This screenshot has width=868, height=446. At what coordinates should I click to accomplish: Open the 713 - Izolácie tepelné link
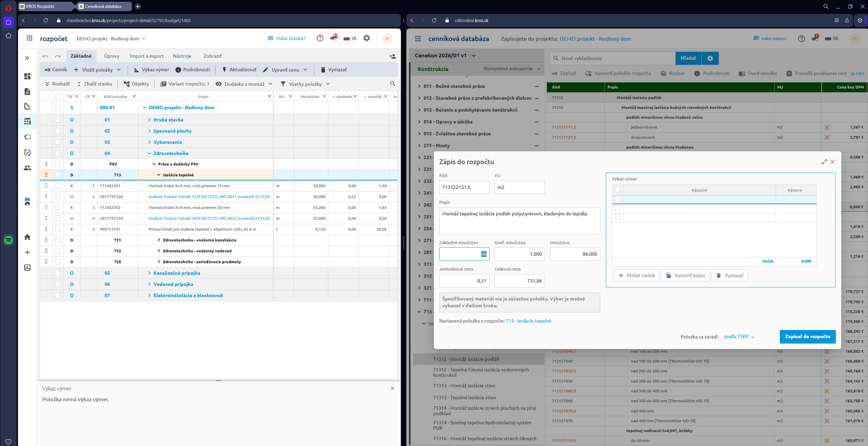pos(528,321)
